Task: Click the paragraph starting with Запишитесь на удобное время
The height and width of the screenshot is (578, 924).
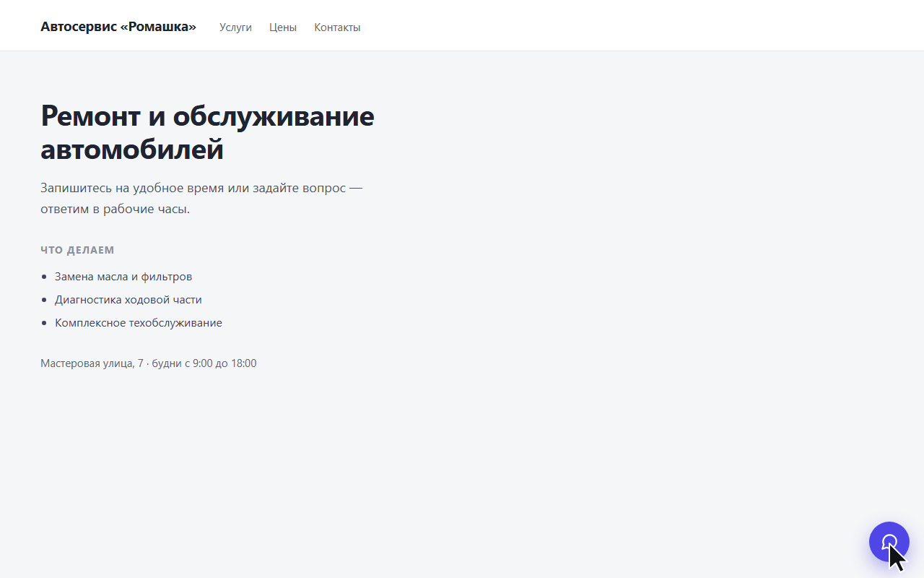Action: coord(201,199)
